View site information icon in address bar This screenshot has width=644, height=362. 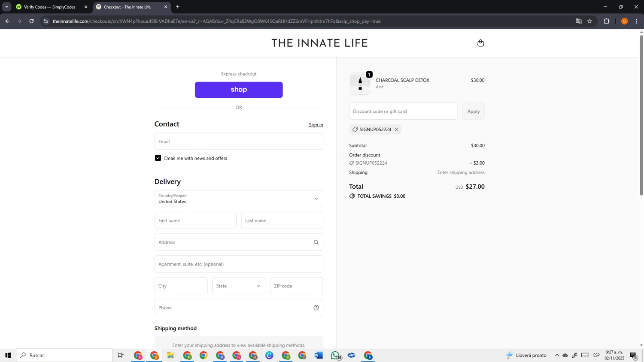pyautogui.click(x=46, y=21)
